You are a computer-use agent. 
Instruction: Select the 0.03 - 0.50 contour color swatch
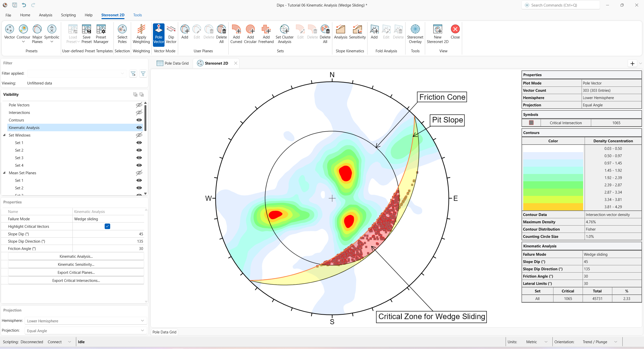click(553, 149)
